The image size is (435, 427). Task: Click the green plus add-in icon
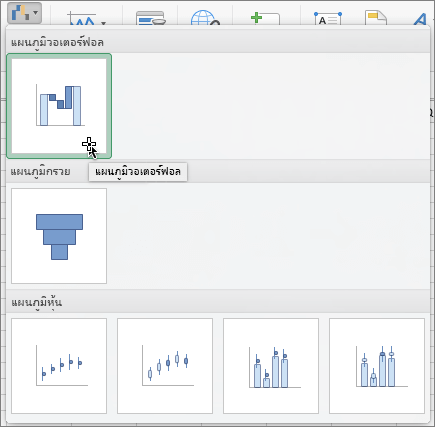click(265, 19)
